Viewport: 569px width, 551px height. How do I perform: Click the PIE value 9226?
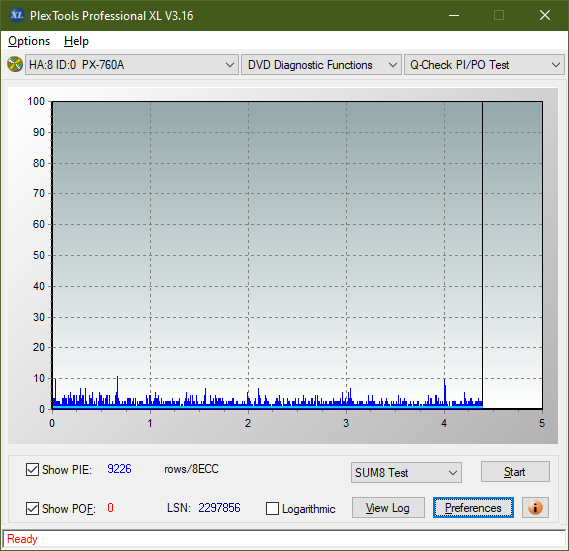click(x=119, y=469)
